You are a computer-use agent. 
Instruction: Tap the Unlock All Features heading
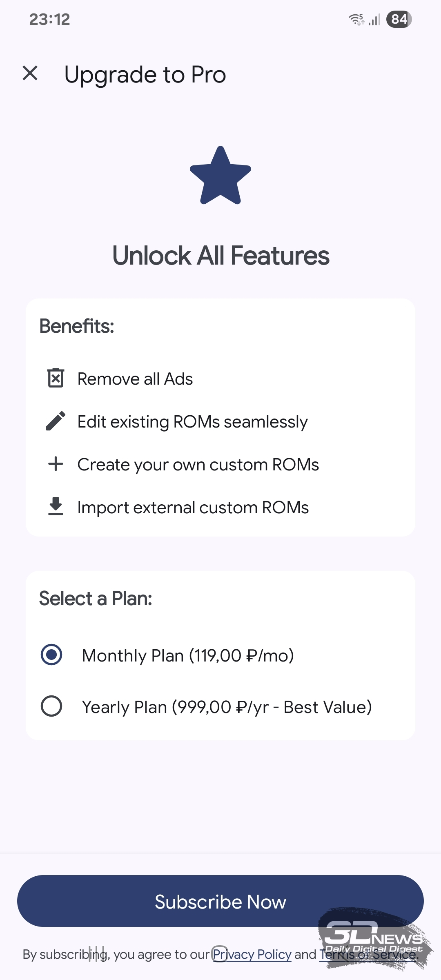coord(220,256)
